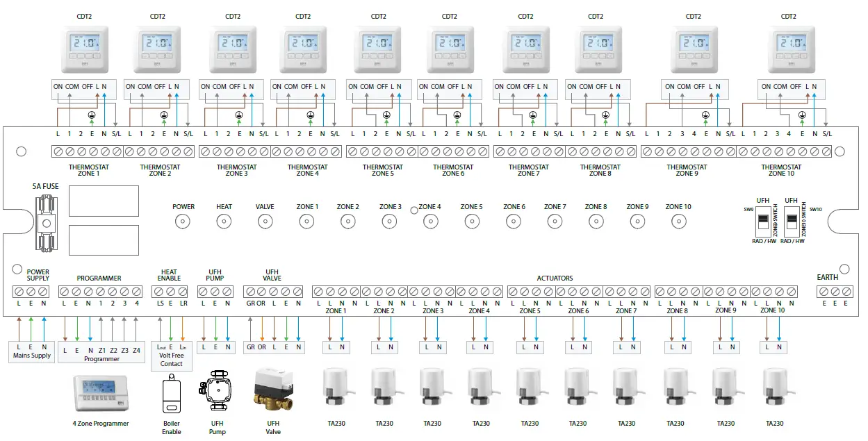Image resolution: width=868 pixels, height=441 pixels.
Task: Pick the CDT2 thermostat wired to Zone 7
Action: pyautogui.click(x=526, y=50)
